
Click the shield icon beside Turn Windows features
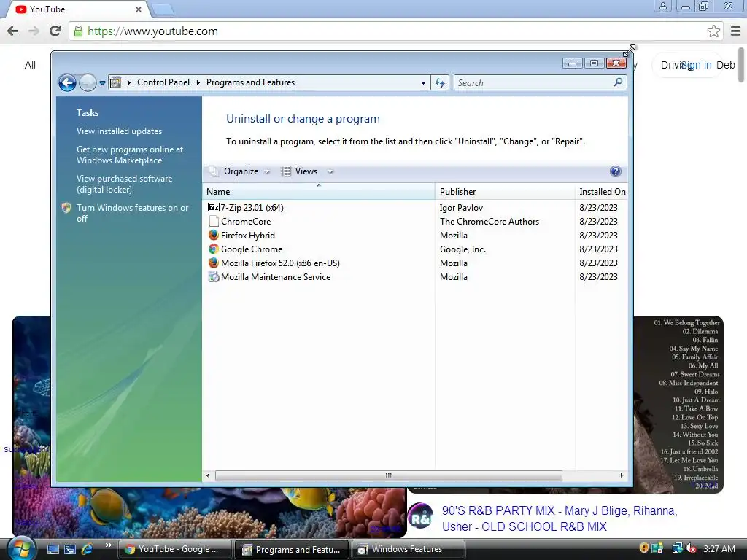(66, 208)
